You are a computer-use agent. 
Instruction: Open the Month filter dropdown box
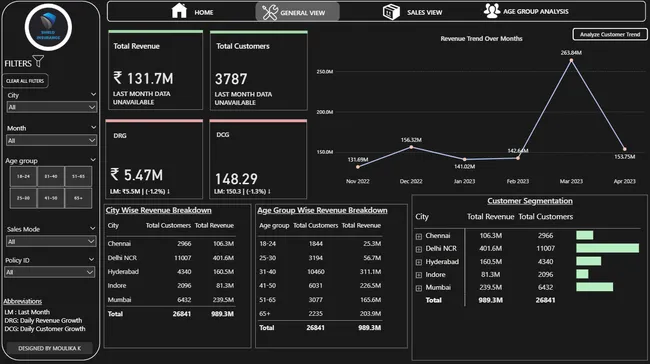click(52, 141)
